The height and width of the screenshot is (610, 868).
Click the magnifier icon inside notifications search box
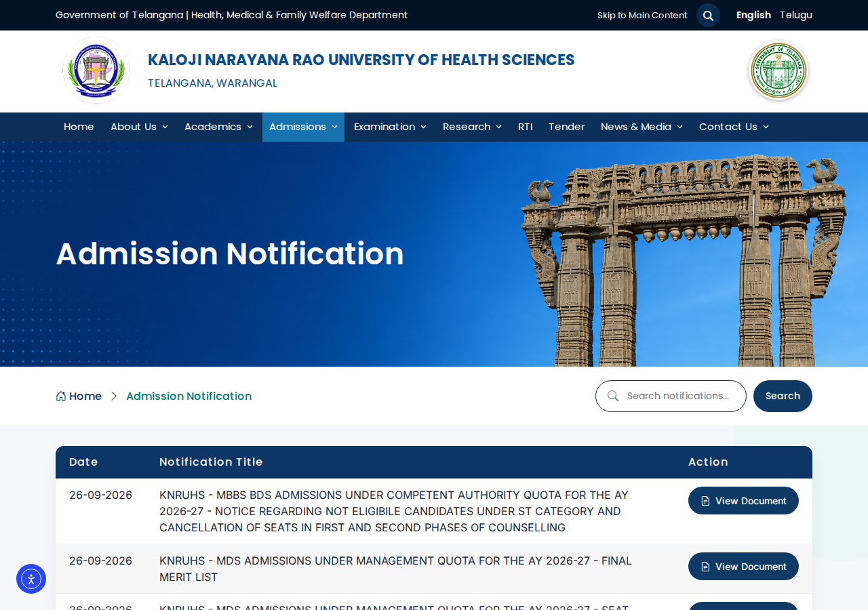click(613, 396)
